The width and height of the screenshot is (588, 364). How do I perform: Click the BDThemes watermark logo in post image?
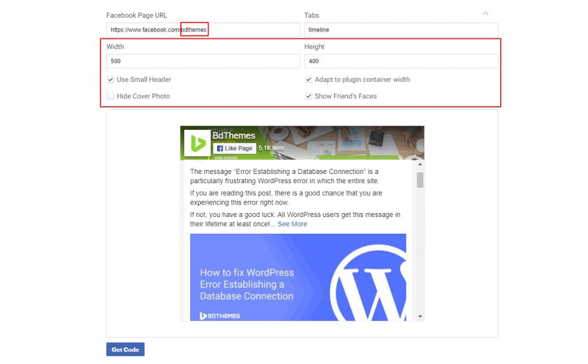[x=220, y=315]
